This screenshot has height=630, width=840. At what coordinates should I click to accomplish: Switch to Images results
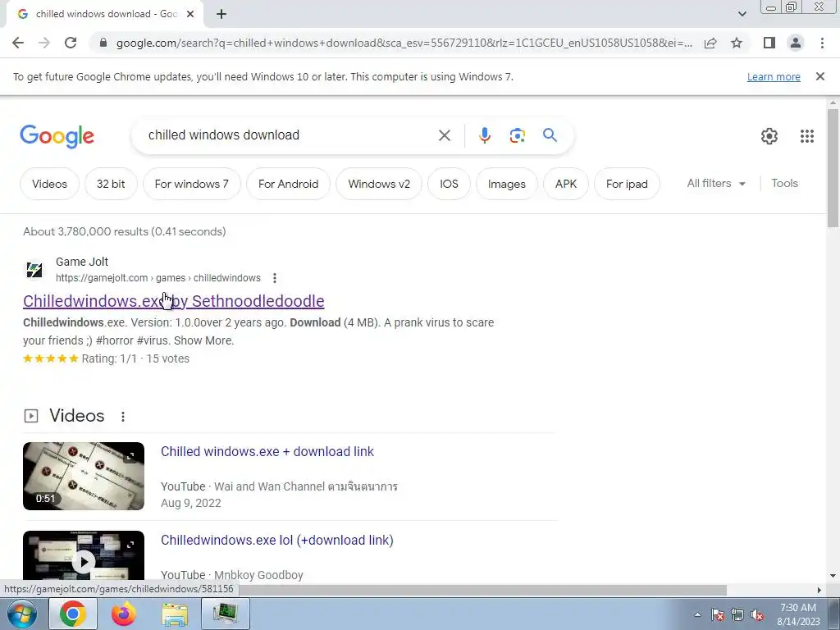(x=507, y=184)
